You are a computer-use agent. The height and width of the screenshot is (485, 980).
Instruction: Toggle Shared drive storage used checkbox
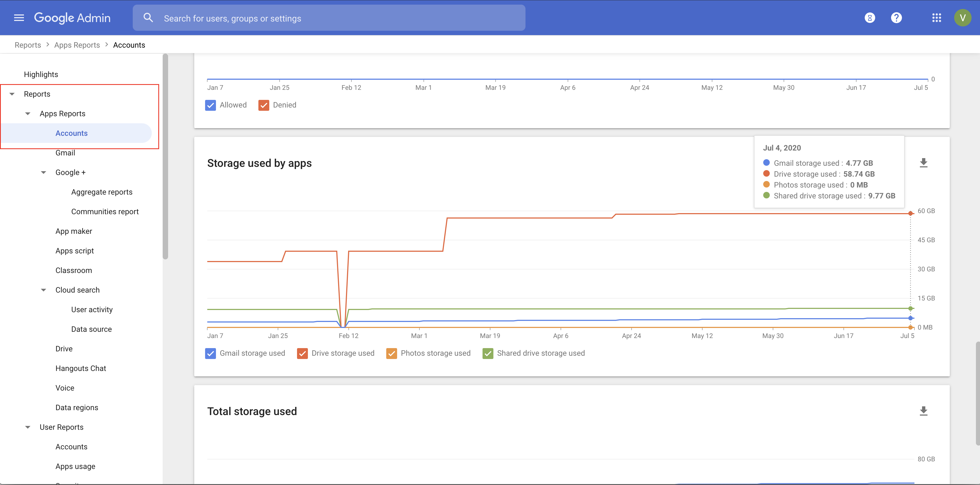click(x=488, y=353)
